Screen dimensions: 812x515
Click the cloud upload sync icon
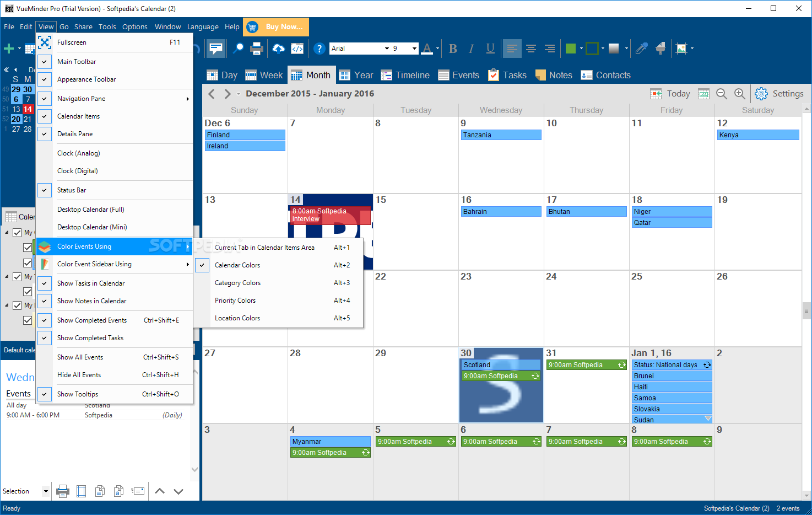click(x=279, y=49)
